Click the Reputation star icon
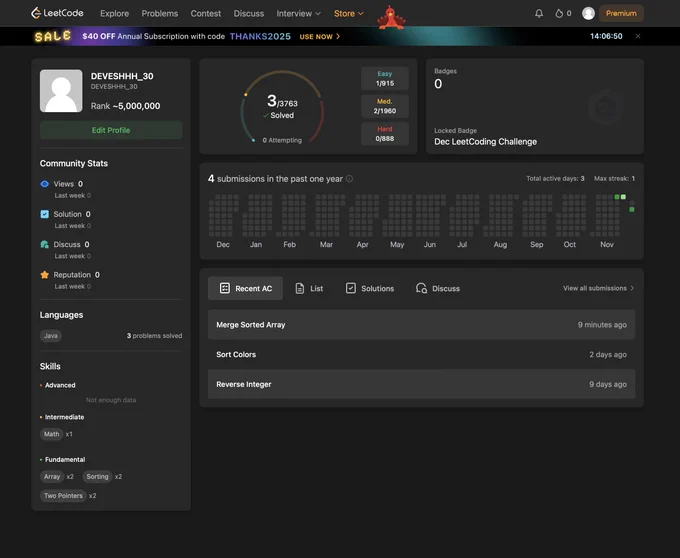The height and width of the screenshot is (558, 680). pyautogui.click(x=44, y=275)
